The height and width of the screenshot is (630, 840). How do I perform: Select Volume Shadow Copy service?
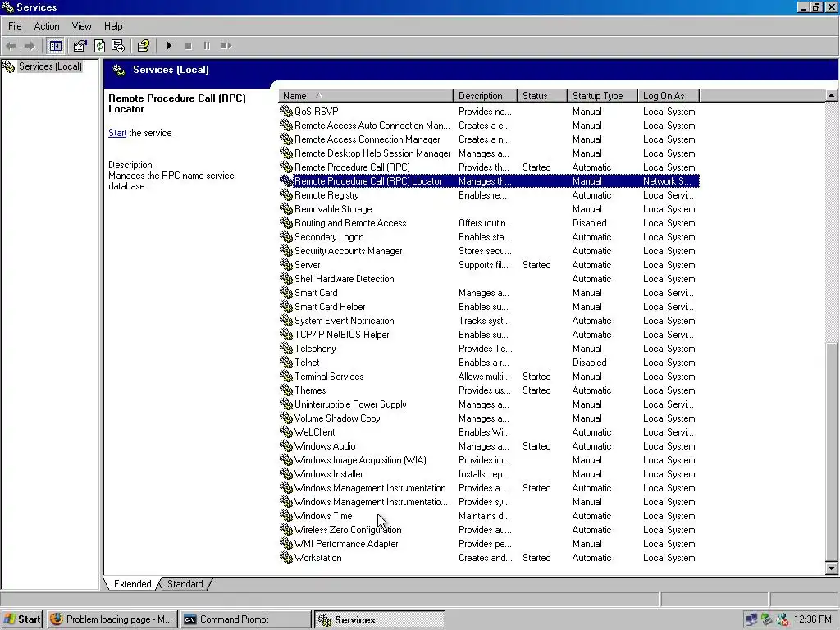click(x=489, y=418)
